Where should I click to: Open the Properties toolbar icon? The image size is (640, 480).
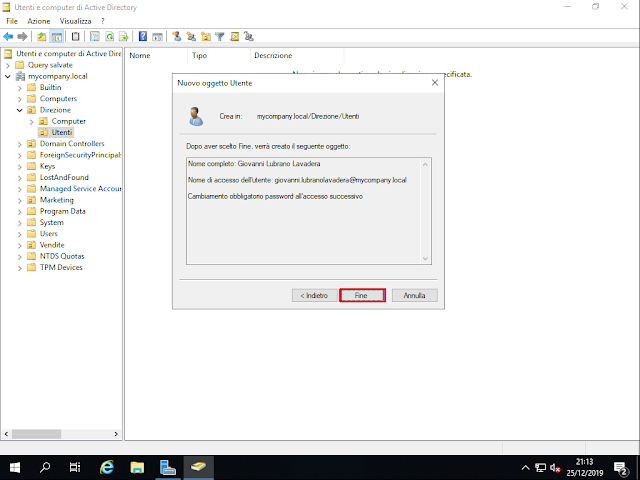(x=95, y=37)
